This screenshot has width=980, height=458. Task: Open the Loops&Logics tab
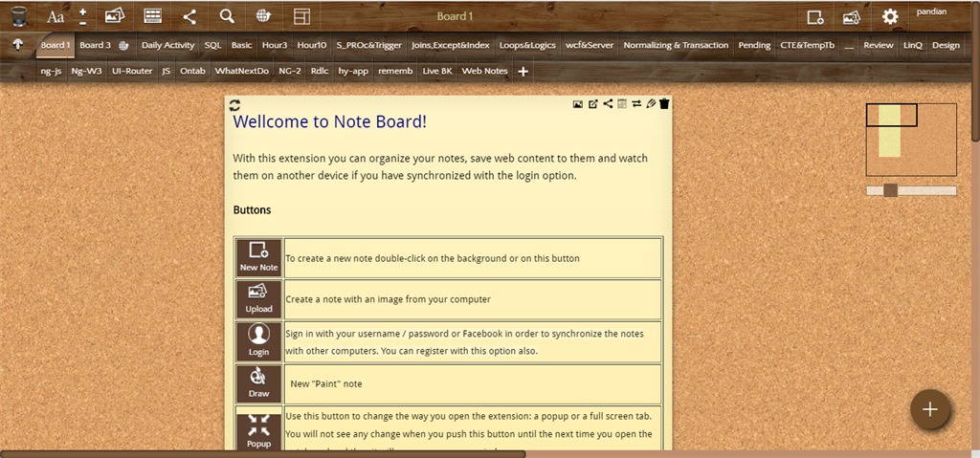tap(527, 45)
